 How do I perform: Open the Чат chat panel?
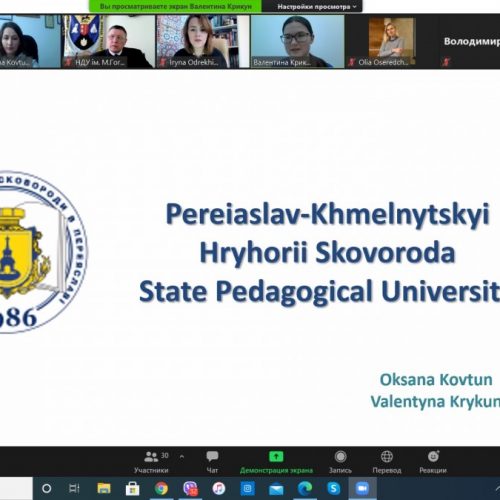(212, 462)
